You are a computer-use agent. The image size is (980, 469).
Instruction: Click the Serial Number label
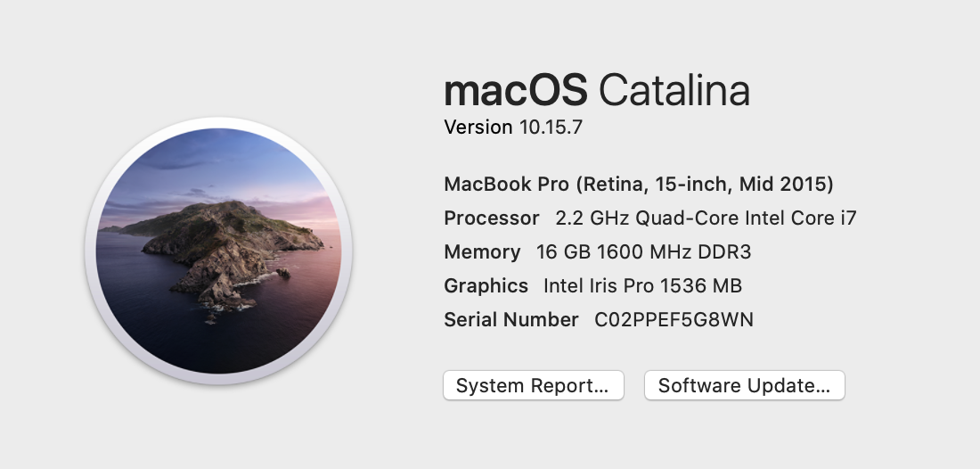510,320
